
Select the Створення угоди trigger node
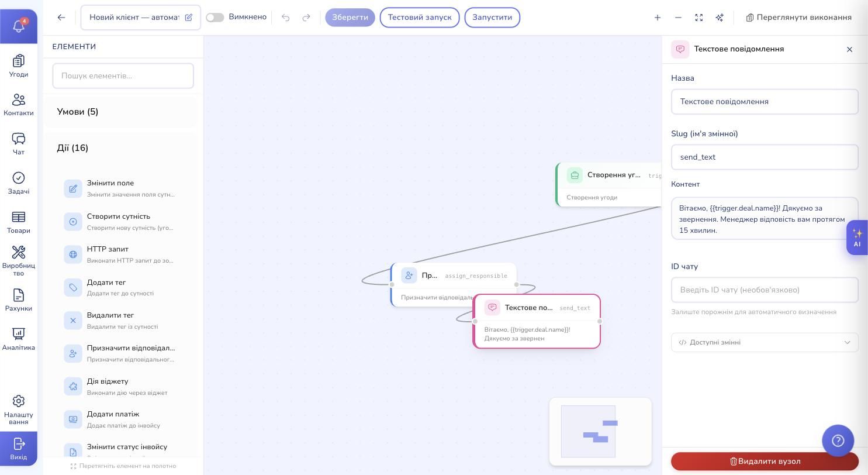[x=609, y=185]
